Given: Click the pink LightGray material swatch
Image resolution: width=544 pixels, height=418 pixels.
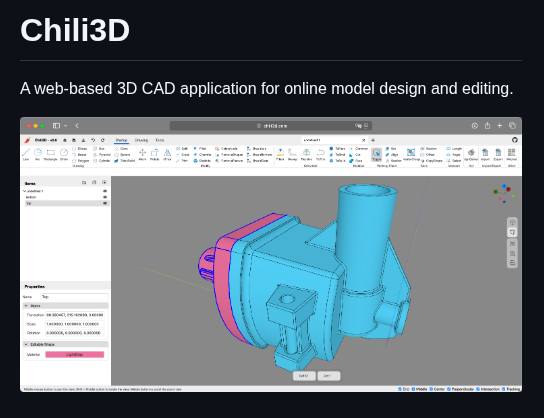Looking at the screenshot, I should 75,355.
